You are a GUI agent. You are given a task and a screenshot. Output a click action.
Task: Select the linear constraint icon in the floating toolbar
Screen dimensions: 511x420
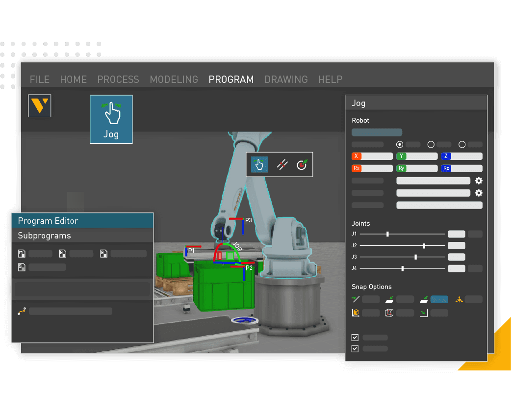[282, 165]
